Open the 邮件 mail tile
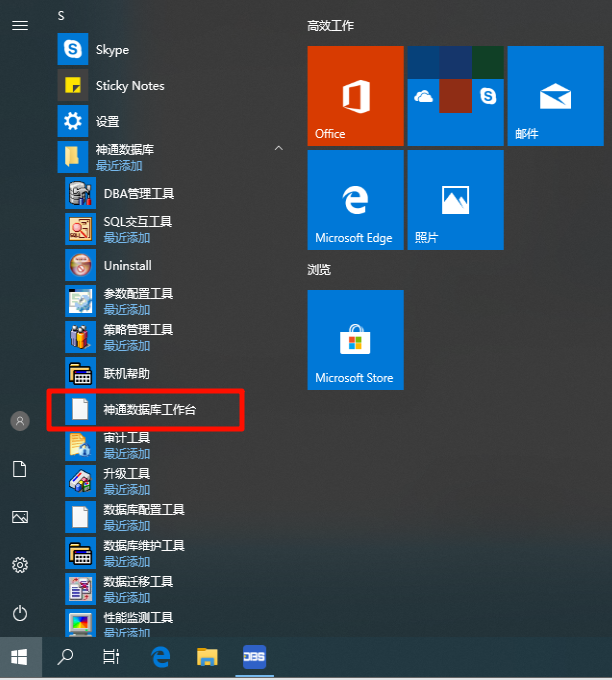Image resolution: width=612 pixels, height=680 pixels. 555,96
